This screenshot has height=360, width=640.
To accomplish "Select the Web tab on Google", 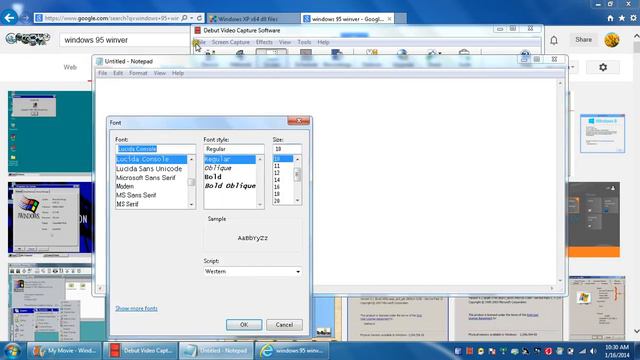I will [x=70, y=67].
